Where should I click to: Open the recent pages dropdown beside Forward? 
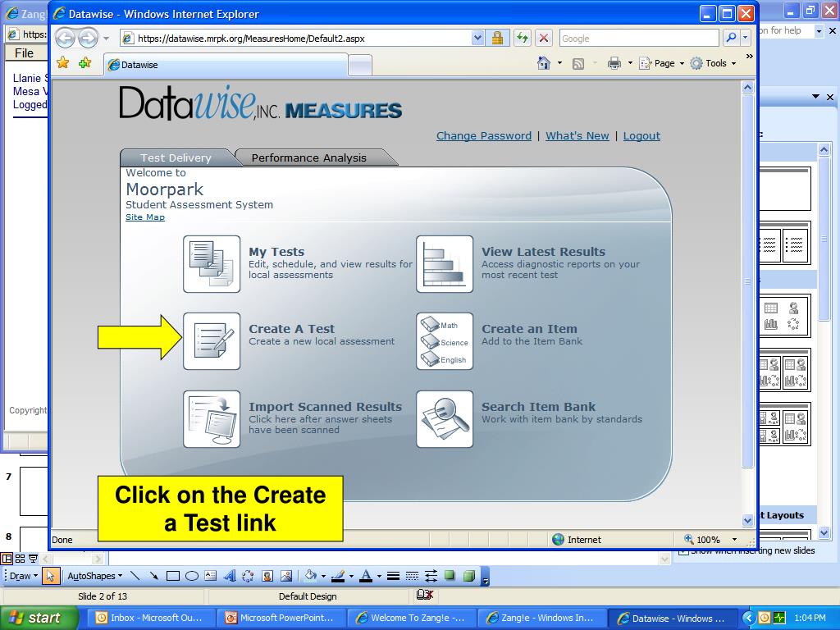106,39
